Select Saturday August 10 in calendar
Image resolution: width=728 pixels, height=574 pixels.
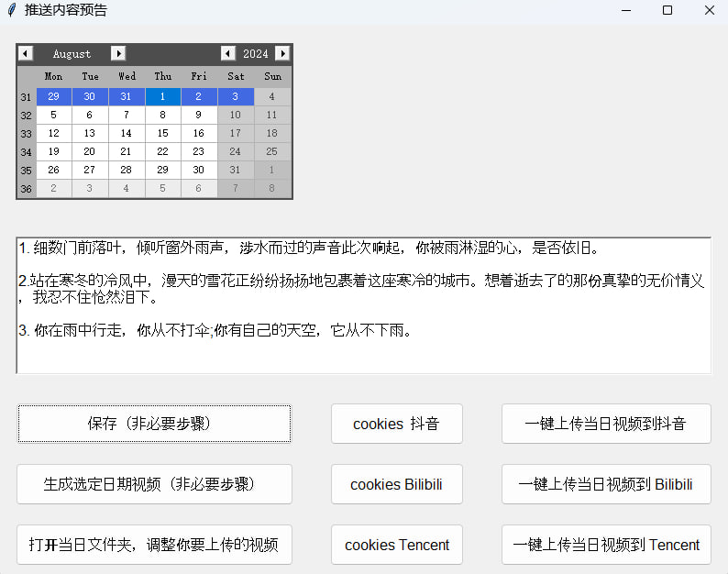tap(236, 115)
